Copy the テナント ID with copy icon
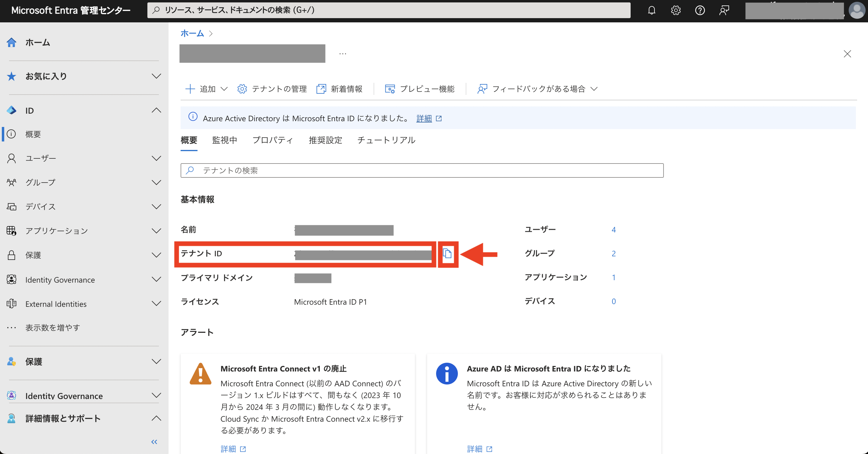This screenshot has height=454, width=868. click(447, 254)
